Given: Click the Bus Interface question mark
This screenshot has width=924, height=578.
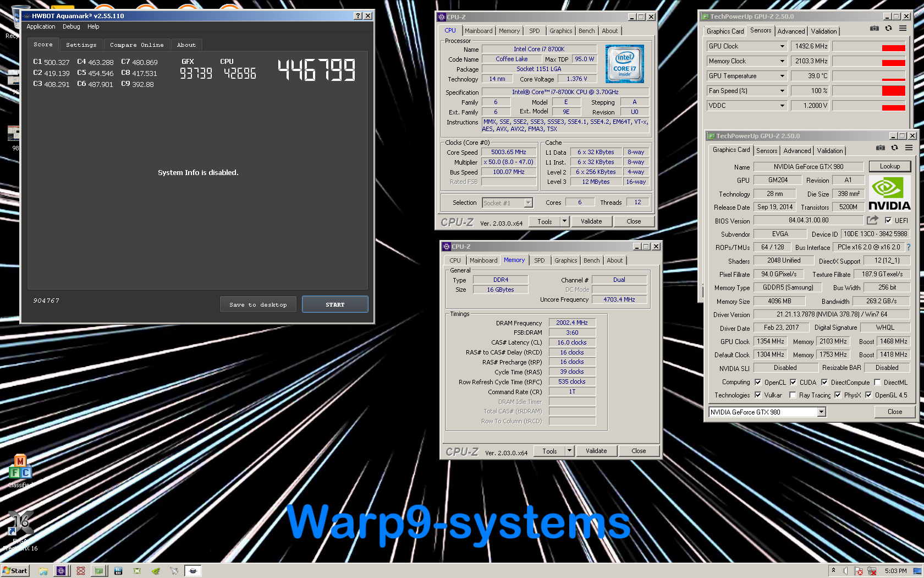Looking at the screenshot, I should 909,247.
